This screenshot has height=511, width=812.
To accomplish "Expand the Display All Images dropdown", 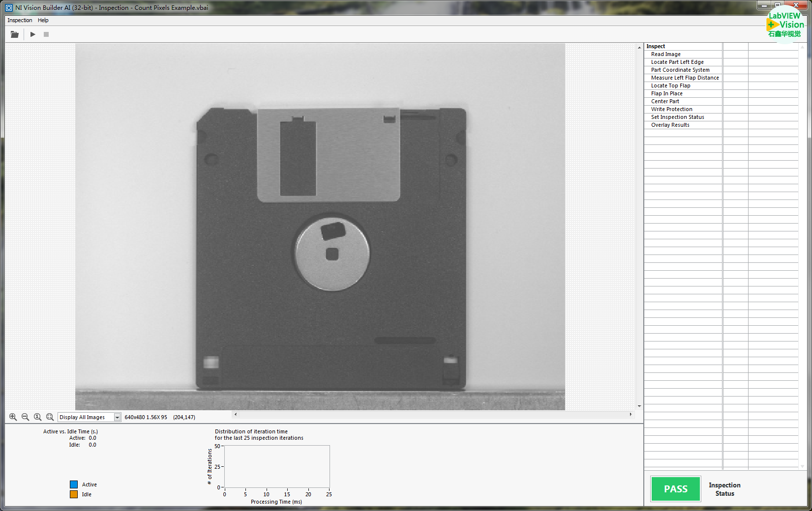I will pyautogui.click(x=117, y=417).
